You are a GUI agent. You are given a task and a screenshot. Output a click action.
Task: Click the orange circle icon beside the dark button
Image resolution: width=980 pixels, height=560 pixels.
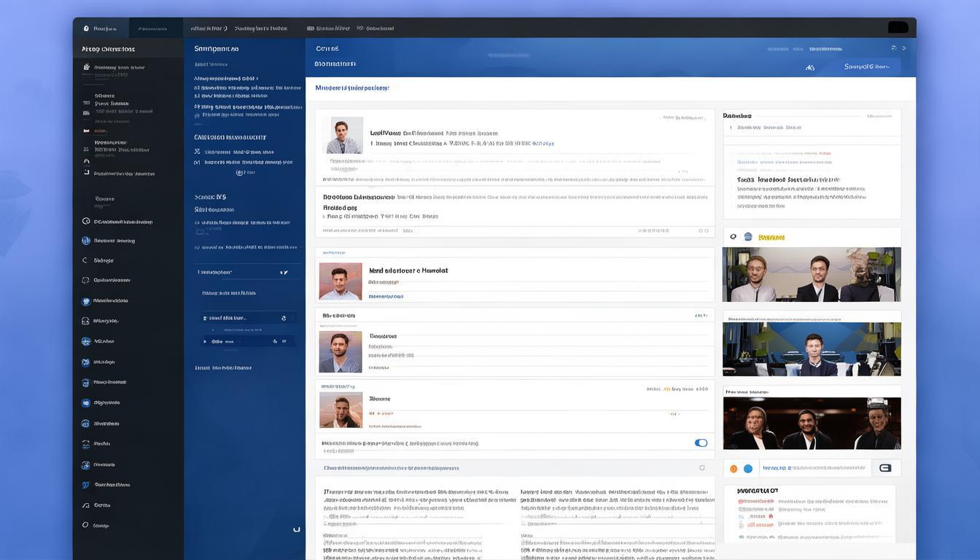[x=734, y=469]
